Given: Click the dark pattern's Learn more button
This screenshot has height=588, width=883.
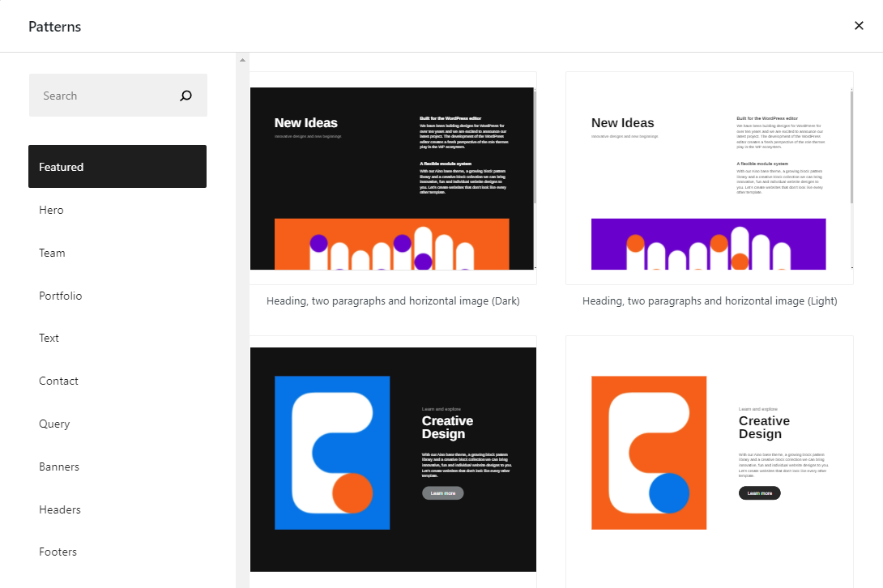Looking at the screenshot, I should [442, 492].
